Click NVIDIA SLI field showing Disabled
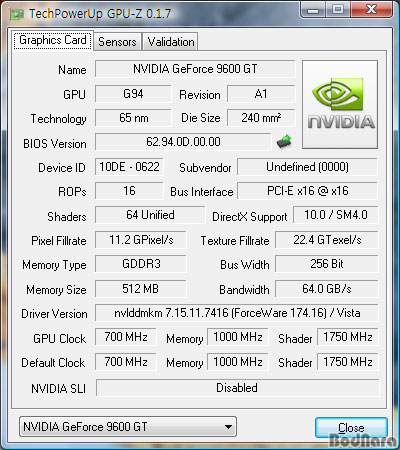 tap(237, 388)
